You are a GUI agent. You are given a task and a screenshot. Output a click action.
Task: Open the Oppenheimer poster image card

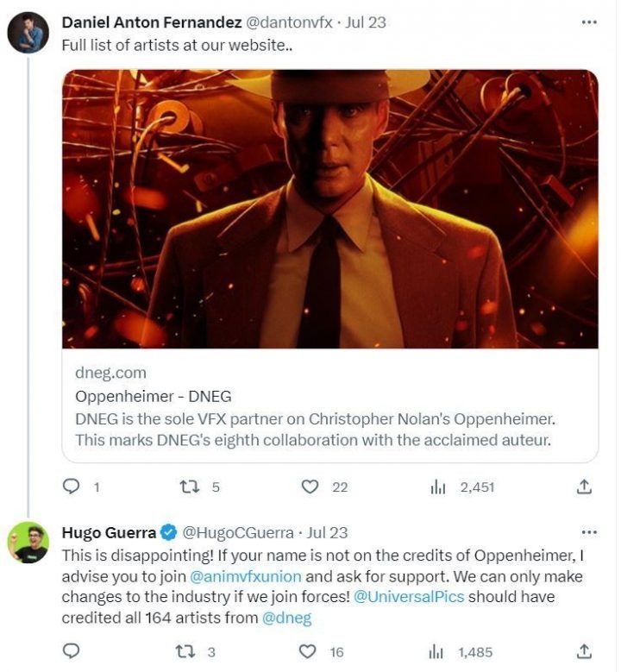(x=329, y=209)
